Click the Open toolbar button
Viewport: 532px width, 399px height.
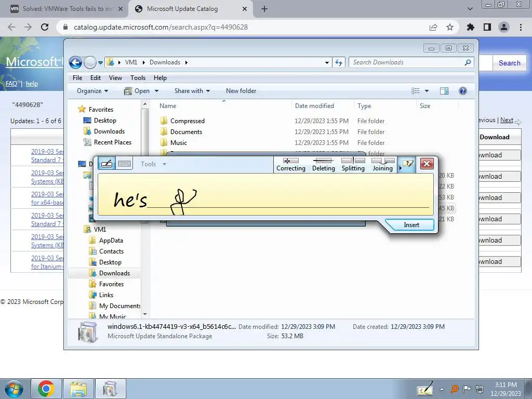(137, 91)
